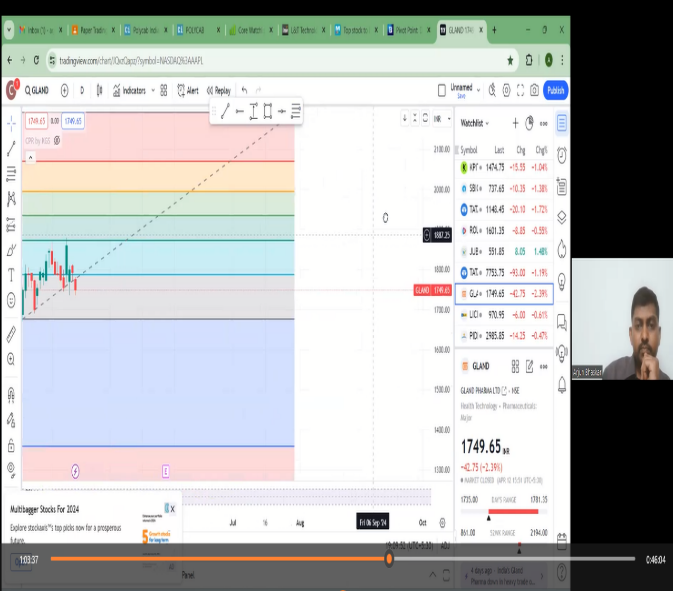Viewport: 673px width, 591px height.
Task: Edit notes for GLAND
Action: point(530,366)
